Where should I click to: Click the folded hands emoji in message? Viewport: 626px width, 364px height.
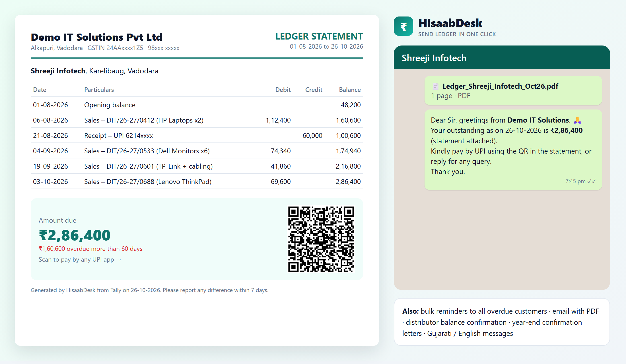[x=577, y=120]
